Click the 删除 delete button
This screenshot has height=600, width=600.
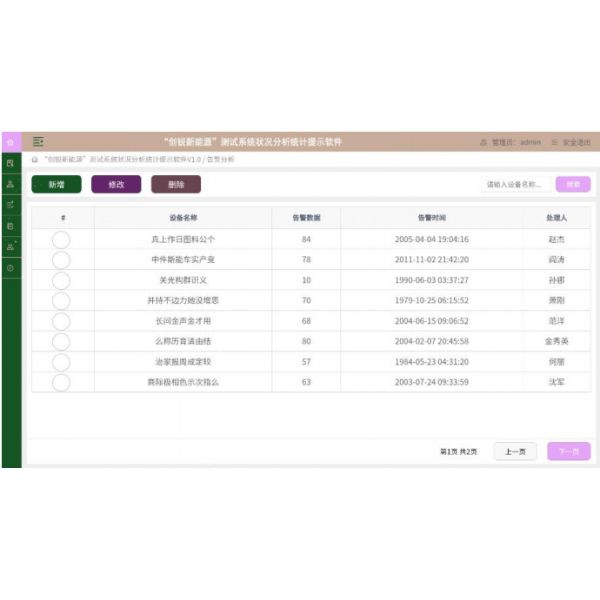176,184
